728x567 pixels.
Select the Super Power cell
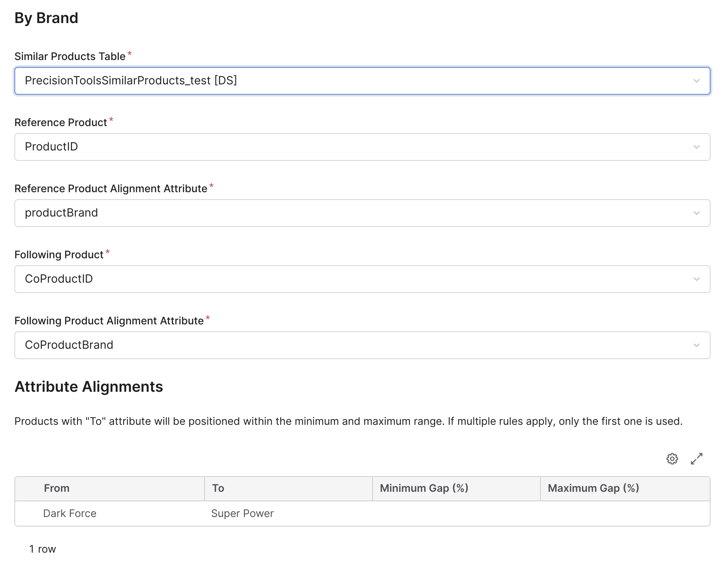tap(242, 514)
